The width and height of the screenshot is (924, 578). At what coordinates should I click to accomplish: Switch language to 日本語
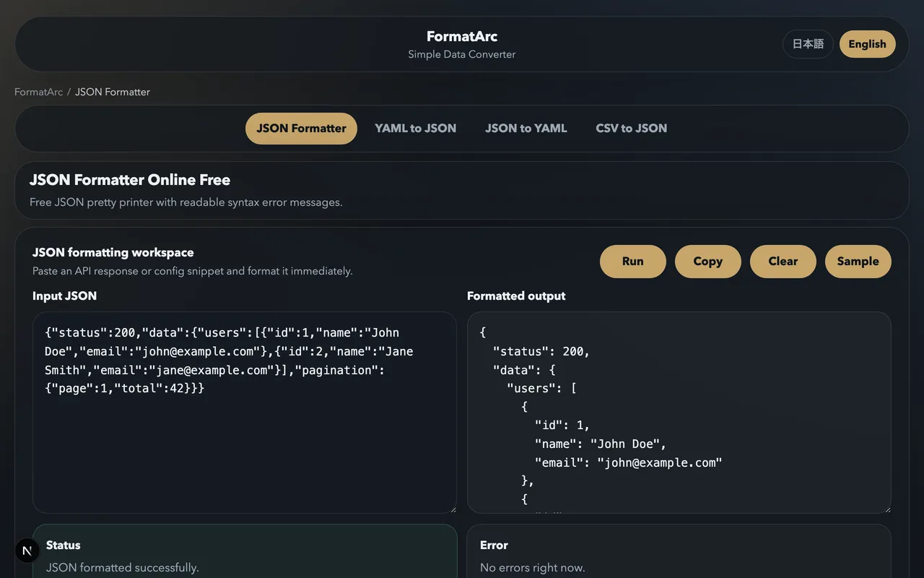(808, 44)
